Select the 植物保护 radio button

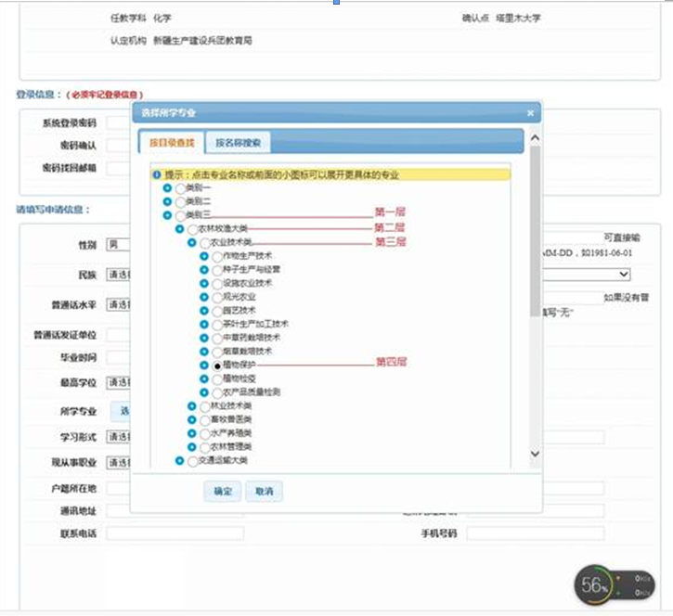[x=217, y=366]
